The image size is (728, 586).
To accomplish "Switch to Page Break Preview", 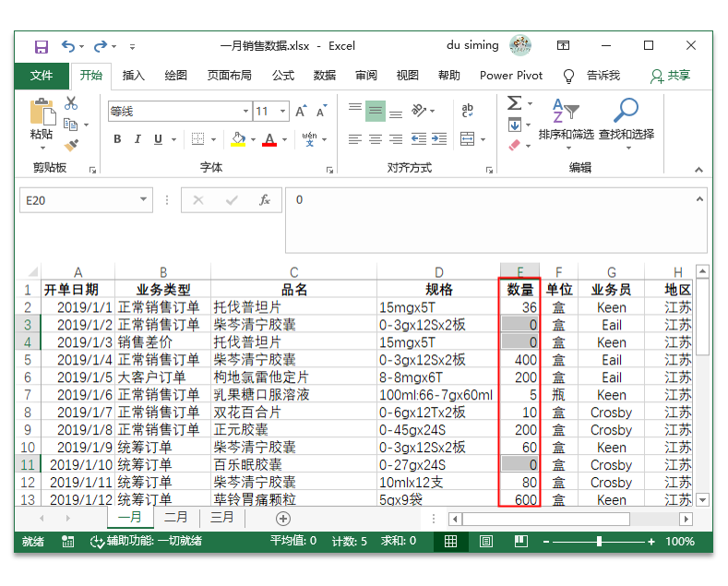I will click(521, 542).
